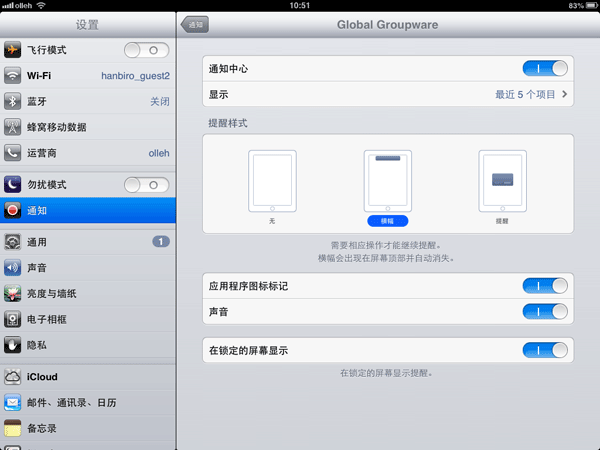
Task: Turn on the 飞行模式 switch
Action: (146, 50)
